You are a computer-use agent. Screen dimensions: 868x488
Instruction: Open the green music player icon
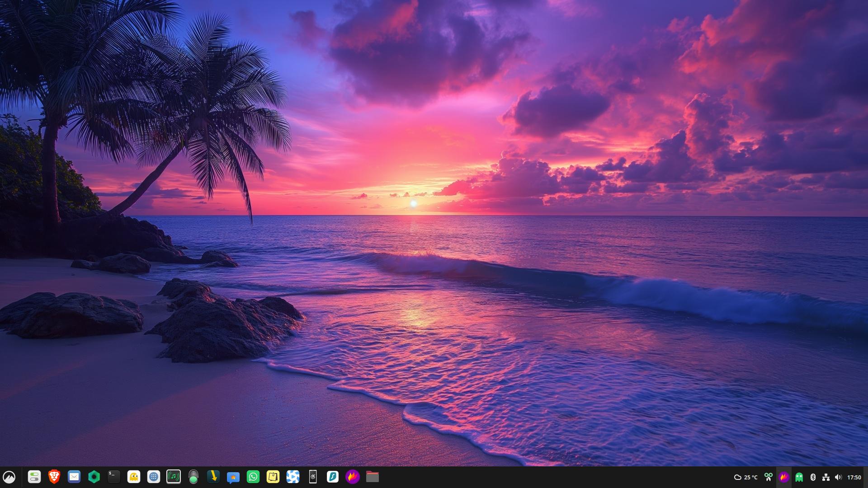point(174,477)
